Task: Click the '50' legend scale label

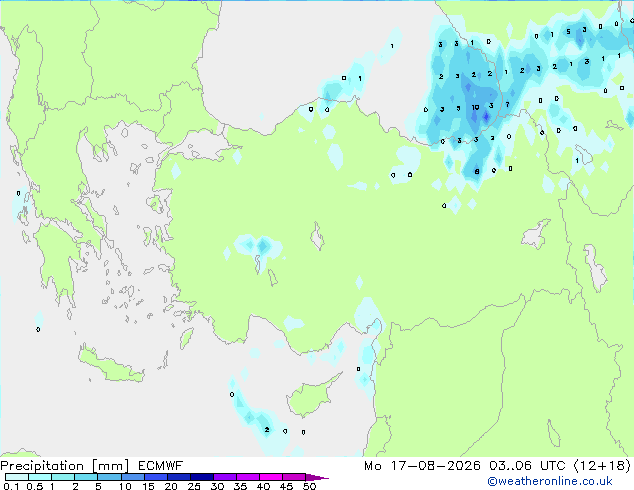Action: 309,486
